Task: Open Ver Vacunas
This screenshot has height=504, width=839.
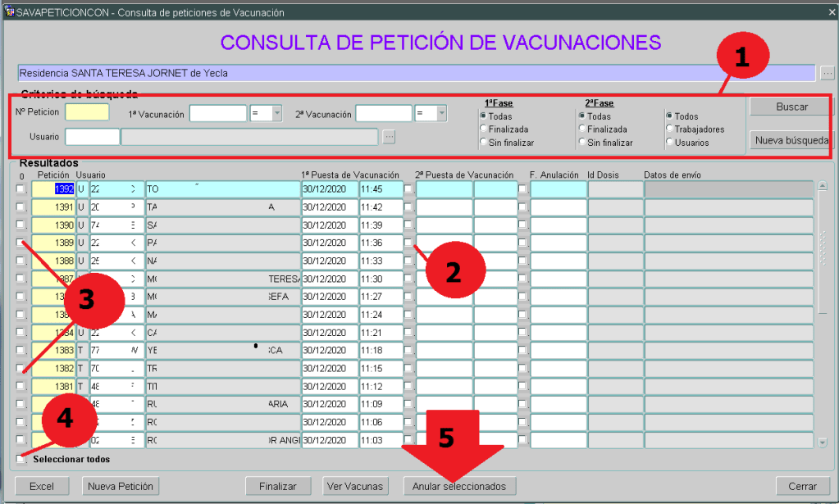Action: coord(354,486)
